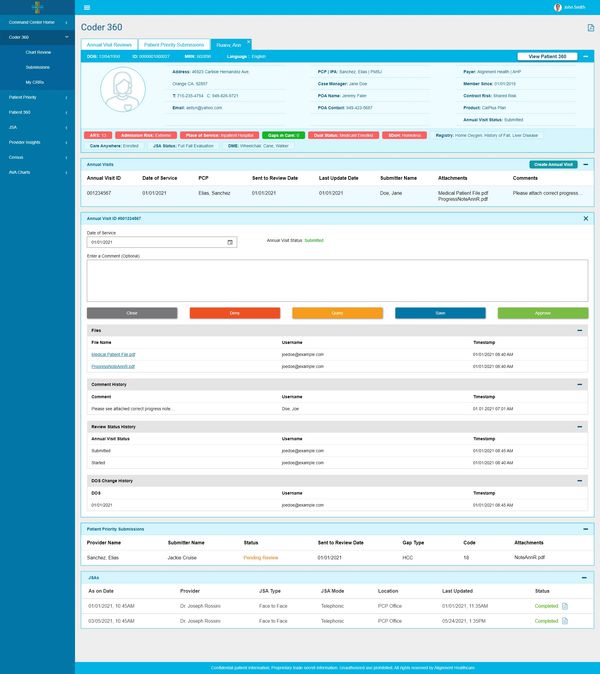Open the Date of Service calendar picker
The width and height of the screenshot is (600, 674).
pos(230,242)
